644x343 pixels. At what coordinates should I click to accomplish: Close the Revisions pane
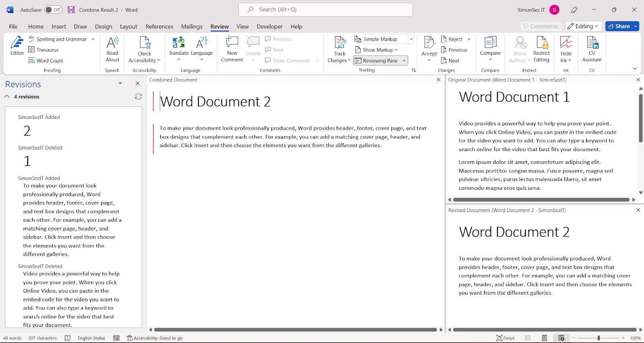(x=138, y=83)
